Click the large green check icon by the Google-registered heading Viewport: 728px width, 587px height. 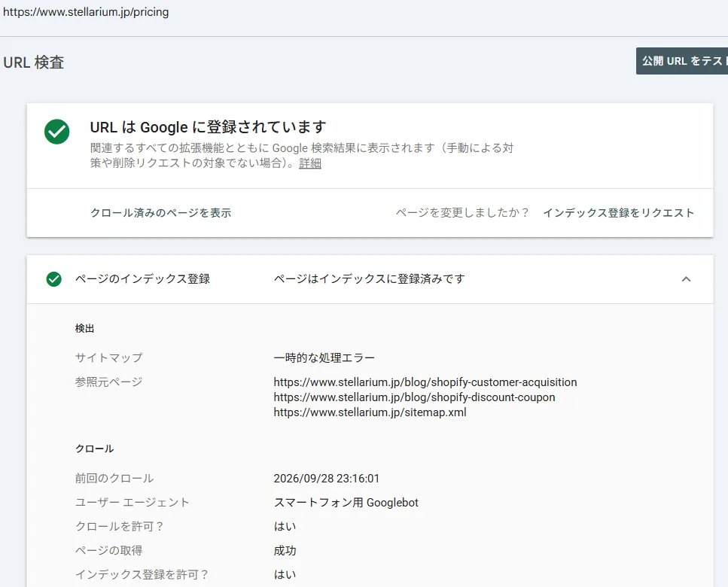[x=57, y=132]
